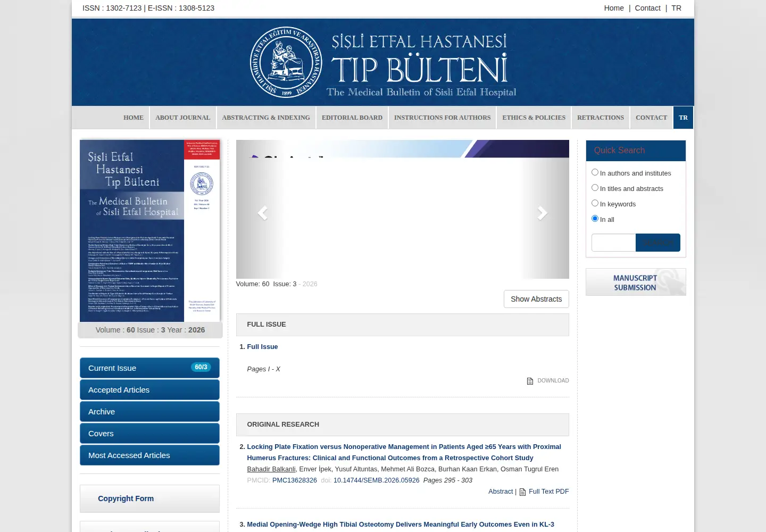Open Current Issue sidebar link

(149, 368)
